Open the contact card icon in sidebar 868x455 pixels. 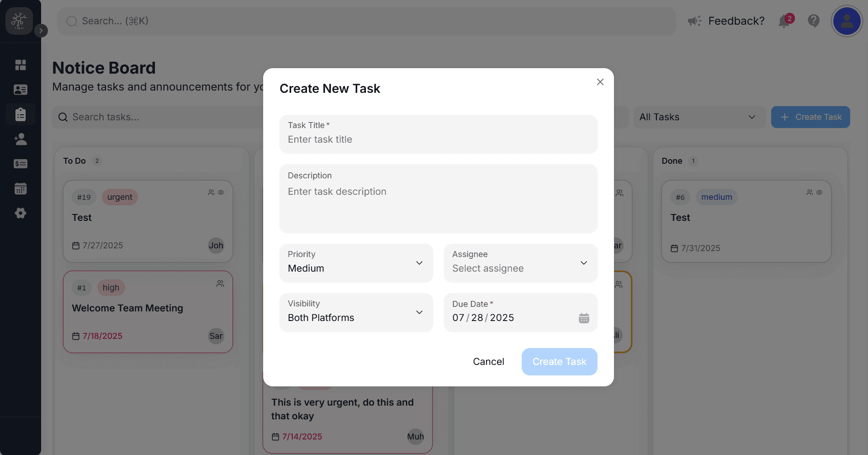point(21,90)
